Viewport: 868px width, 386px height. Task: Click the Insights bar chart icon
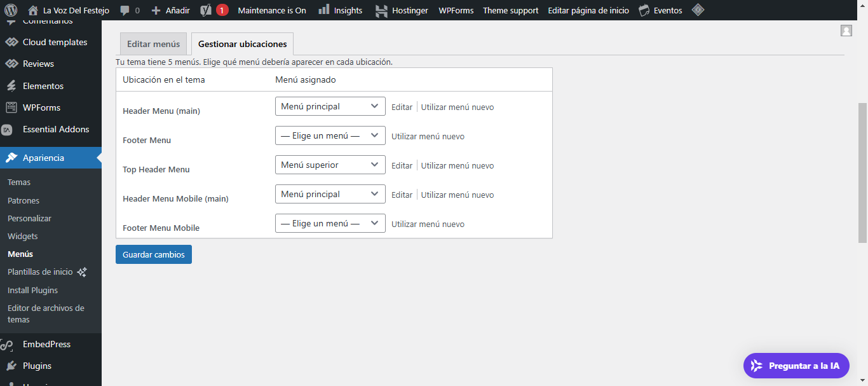click(324, 10)
